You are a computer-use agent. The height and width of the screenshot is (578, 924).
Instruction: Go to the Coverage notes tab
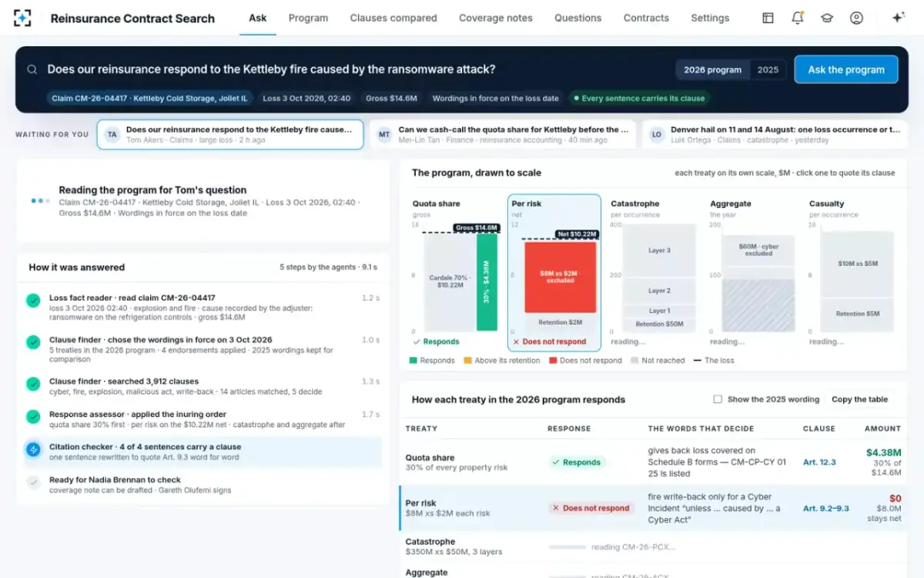[x=496, y=18]
